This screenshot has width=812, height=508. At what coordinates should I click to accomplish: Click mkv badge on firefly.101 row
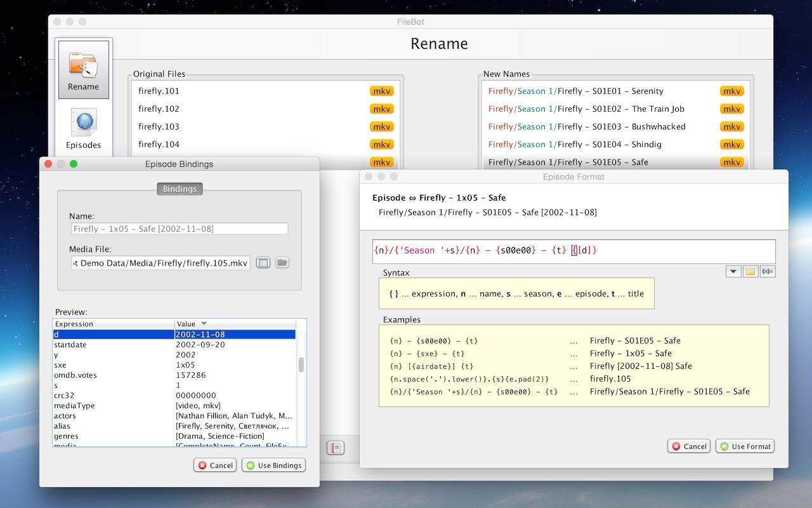[381, 91]
